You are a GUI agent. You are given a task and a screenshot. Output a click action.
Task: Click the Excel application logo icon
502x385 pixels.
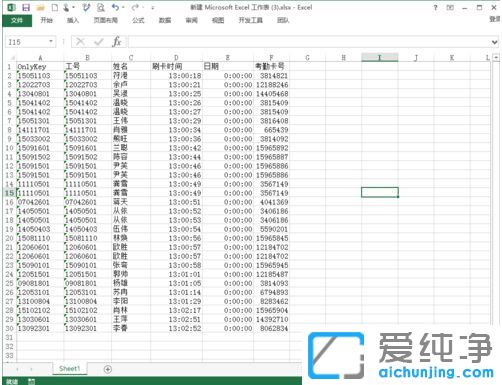tap(11, 7)
